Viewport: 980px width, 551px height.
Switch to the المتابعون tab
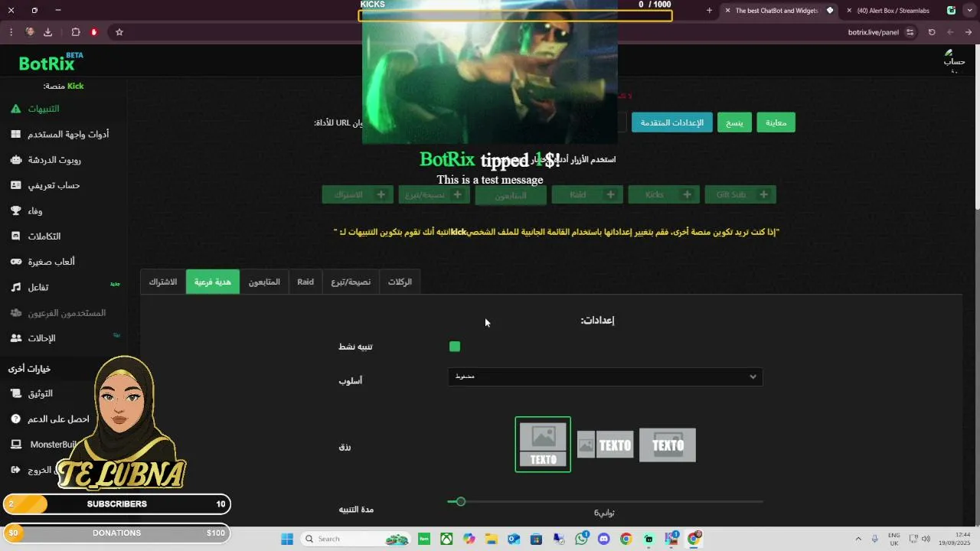coord(264,282)
